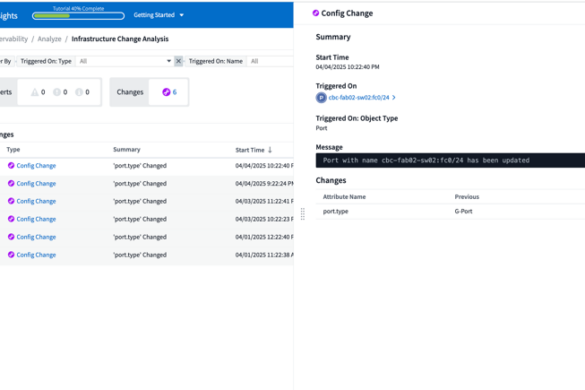
Task: Open the Triggered On: Name filter field
Action: 270,61
